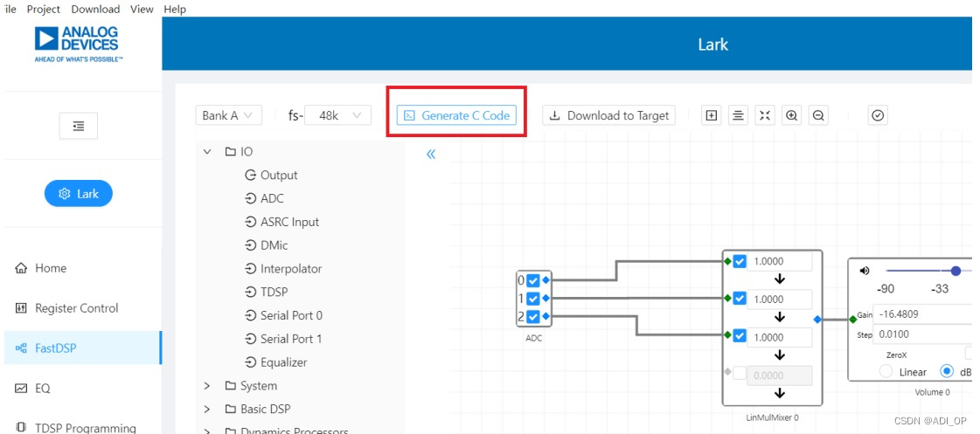This screenshot has width=980, height=434.
Task: Click the add block plus-square icon
Action: (711, 115)
